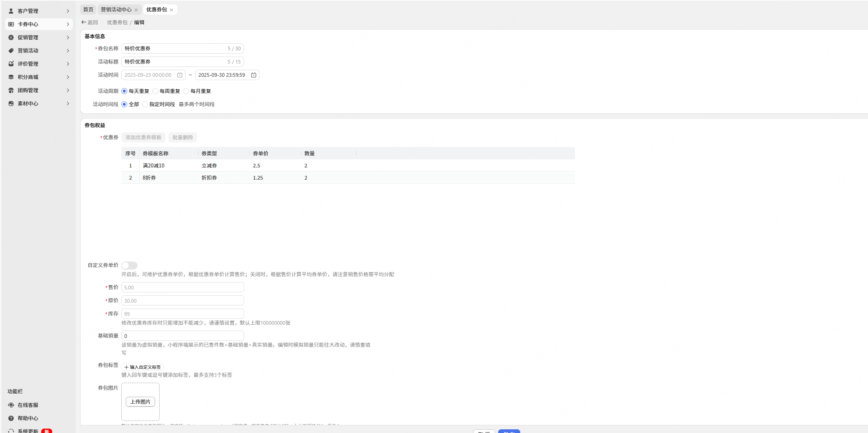Click the 积分商城 coins icon
Screen dimensions: 868x433
coord(11,77)
